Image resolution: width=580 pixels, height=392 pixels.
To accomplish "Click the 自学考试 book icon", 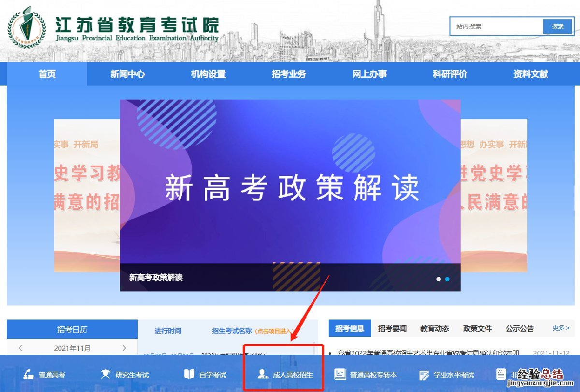I will 189,374.
